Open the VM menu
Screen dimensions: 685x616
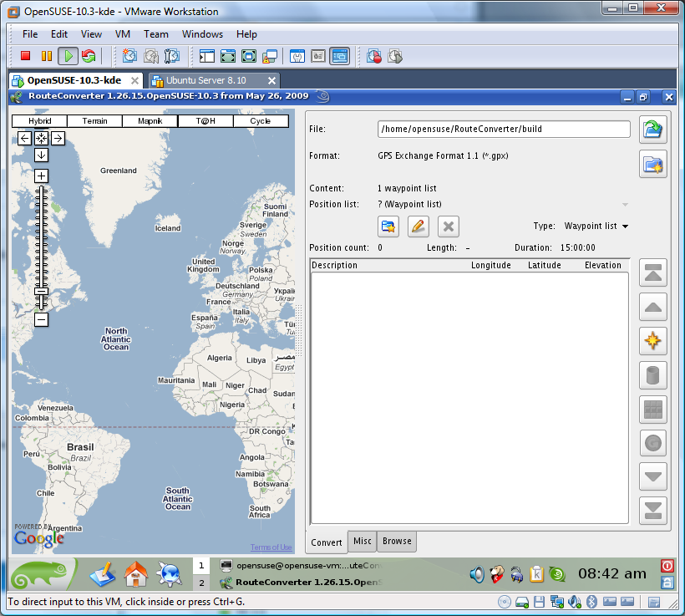[122, 34]
